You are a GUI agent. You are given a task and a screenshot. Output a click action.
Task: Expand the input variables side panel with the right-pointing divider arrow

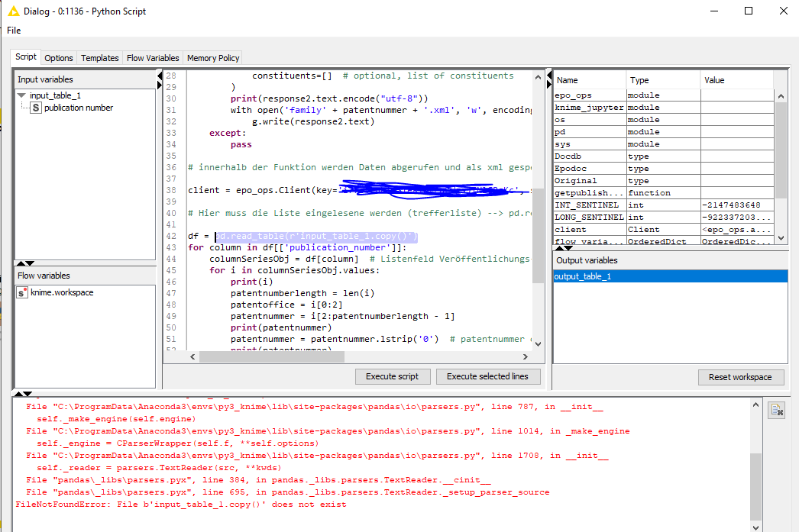tap(160, 85)
